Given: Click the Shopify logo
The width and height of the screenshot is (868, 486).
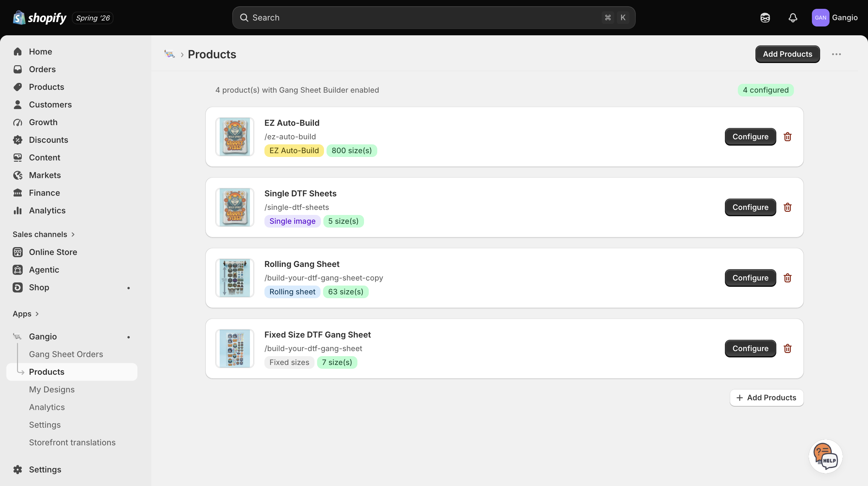Looking at the screenshot, I should (x=39, y=18).
